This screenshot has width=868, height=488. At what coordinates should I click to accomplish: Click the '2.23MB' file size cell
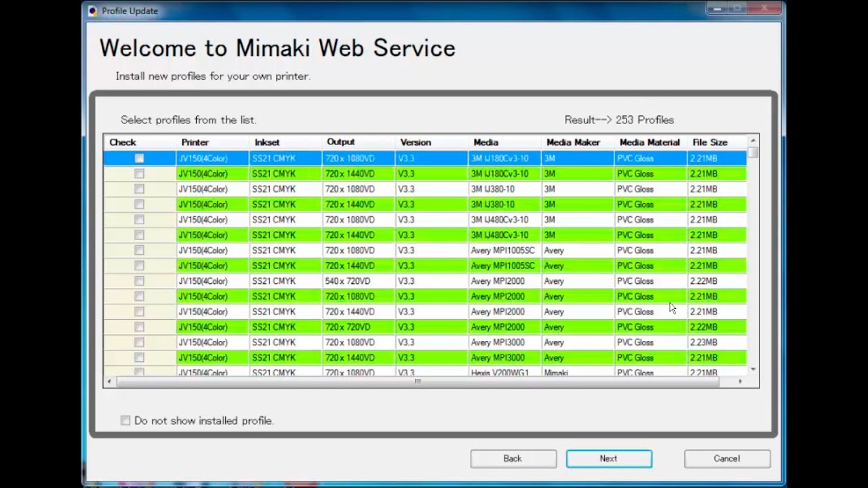click(x=717, y=342)
